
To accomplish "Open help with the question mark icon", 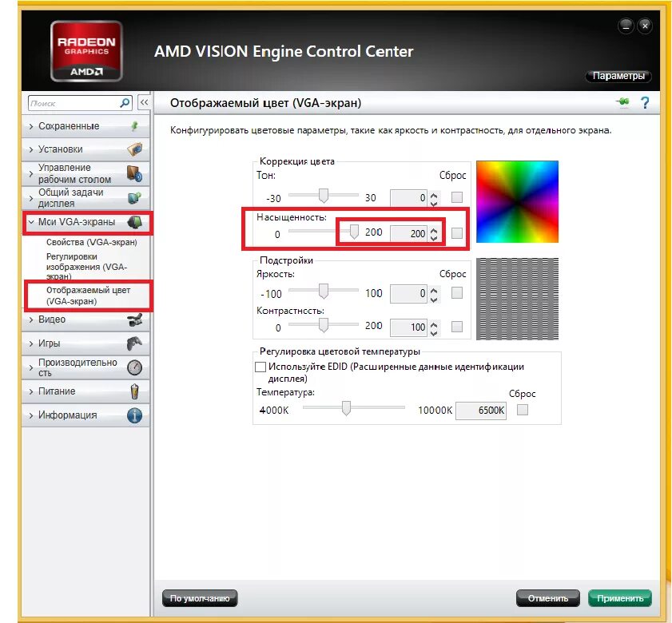I will (645, 103).
